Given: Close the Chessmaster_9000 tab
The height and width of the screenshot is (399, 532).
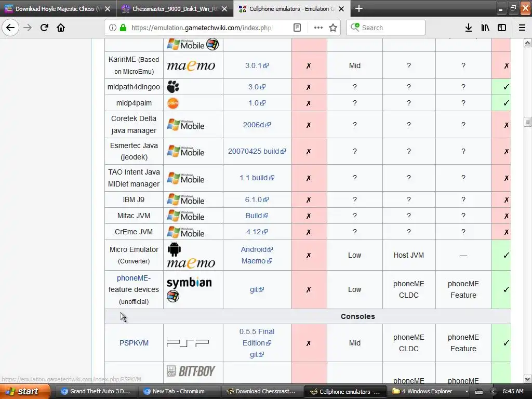Looking at the screenshot, I should pyautogui.click(x=224, y=9).
